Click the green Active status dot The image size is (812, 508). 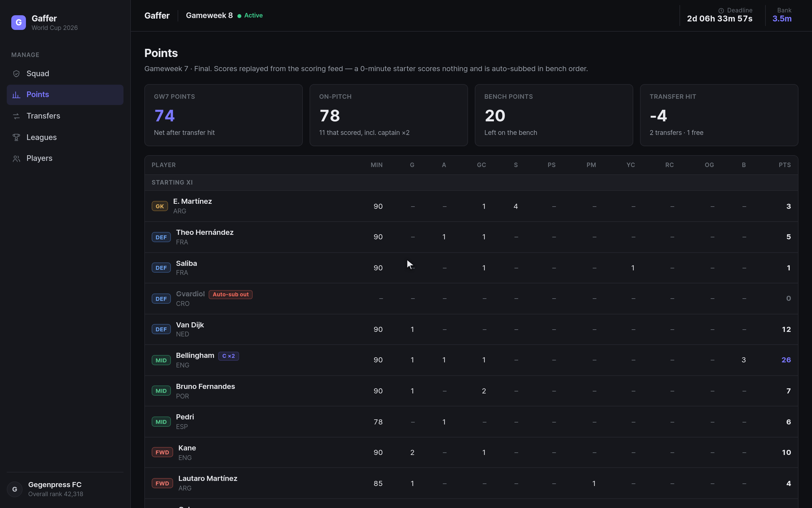coord(239,16)
